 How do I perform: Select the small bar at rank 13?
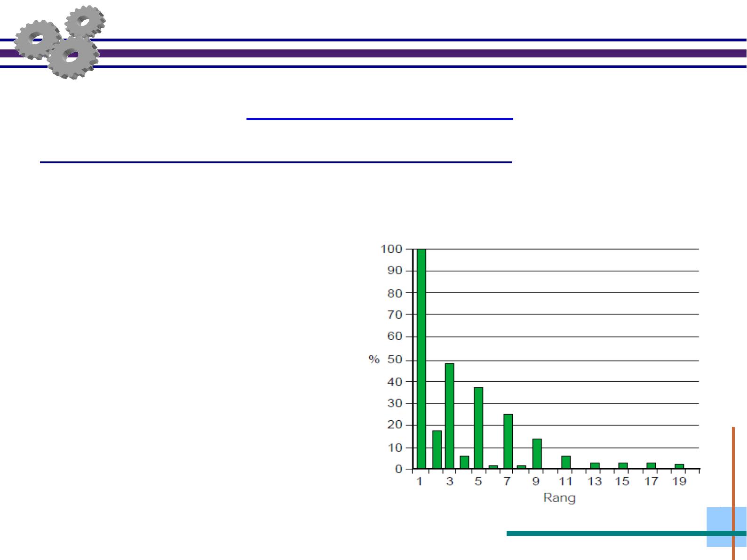tap(595, 466)
